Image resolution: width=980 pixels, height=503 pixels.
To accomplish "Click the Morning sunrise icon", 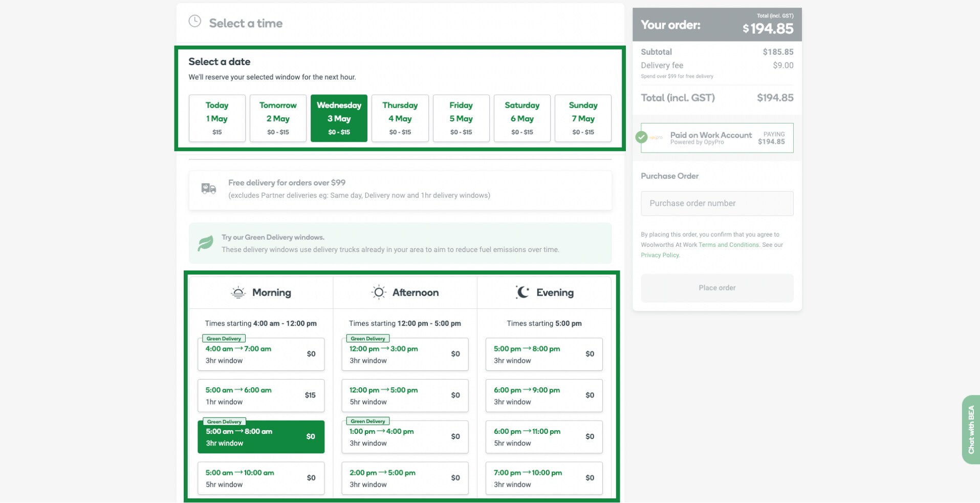I will click(238, 291).
